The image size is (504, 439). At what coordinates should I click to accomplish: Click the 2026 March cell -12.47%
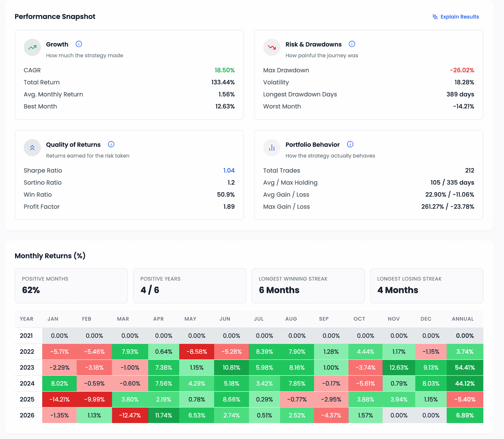tap(130, 415)
